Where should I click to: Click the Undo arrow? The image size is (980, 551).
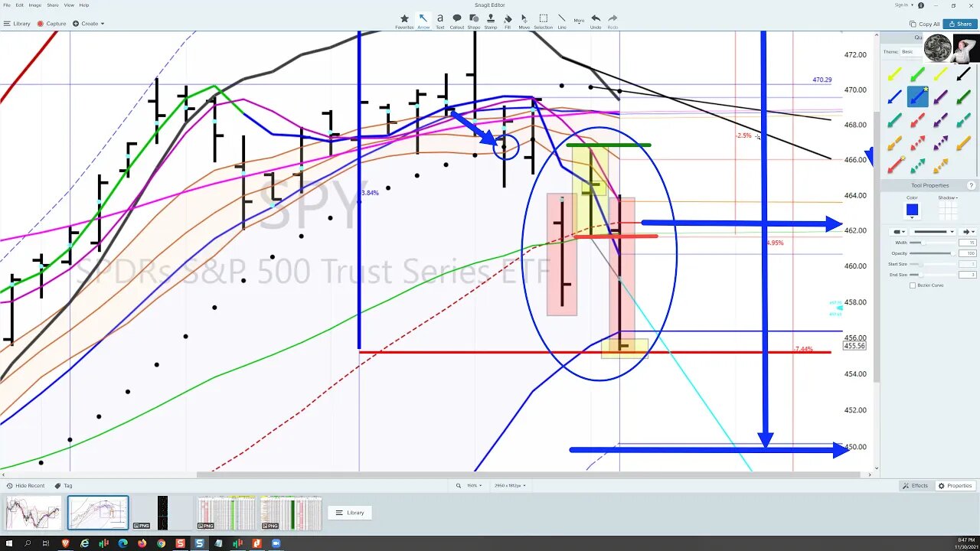tap(596, 21)
